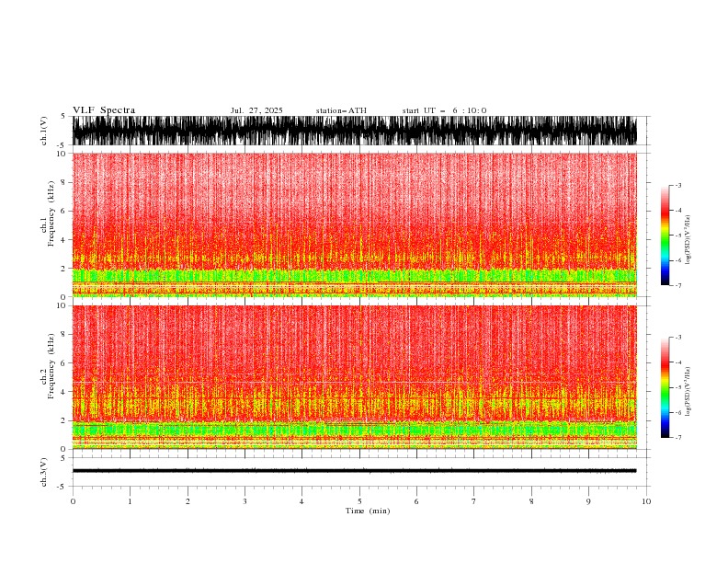Click tick label "3" on the Time axis
This screenshot has height=563, width=728.
[245, 501]
